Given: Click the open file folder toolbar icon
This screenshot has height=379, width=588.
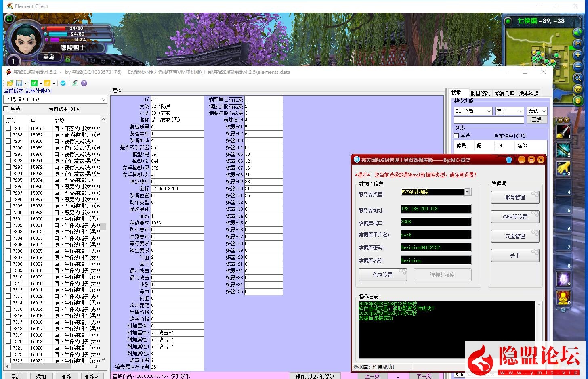Looking at the screenshot, I should 10,83.
